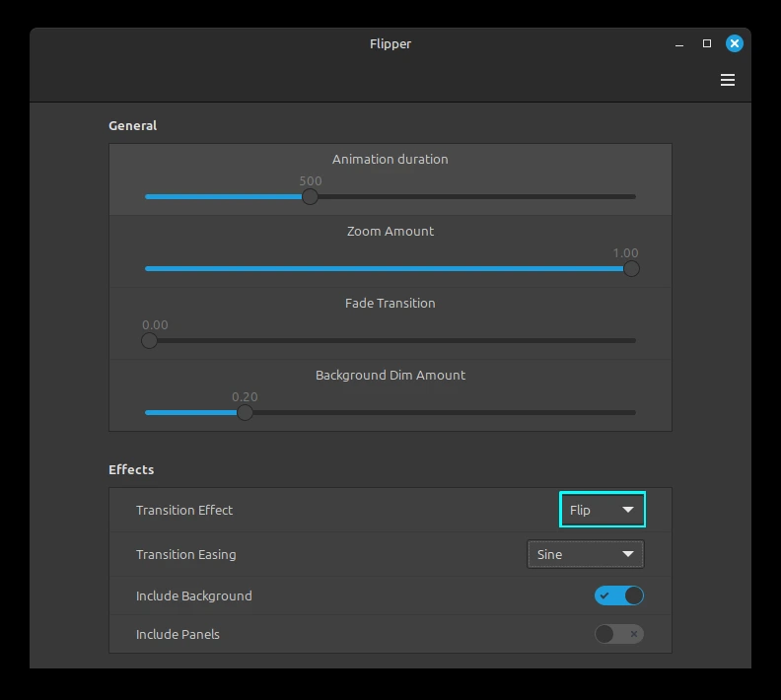Click the Fade Transition label
The height and width of the screenshot is (700, 781).
(390, 304)
